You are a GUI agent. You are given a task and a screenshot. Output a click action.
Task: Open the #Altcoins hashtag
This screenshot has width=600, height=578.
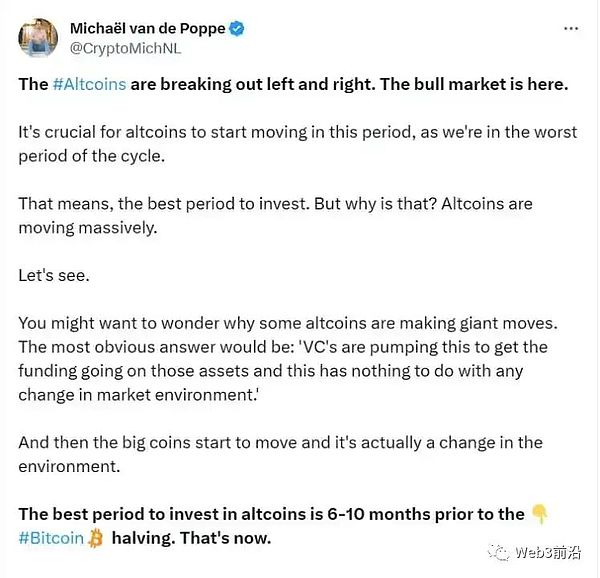89,84
